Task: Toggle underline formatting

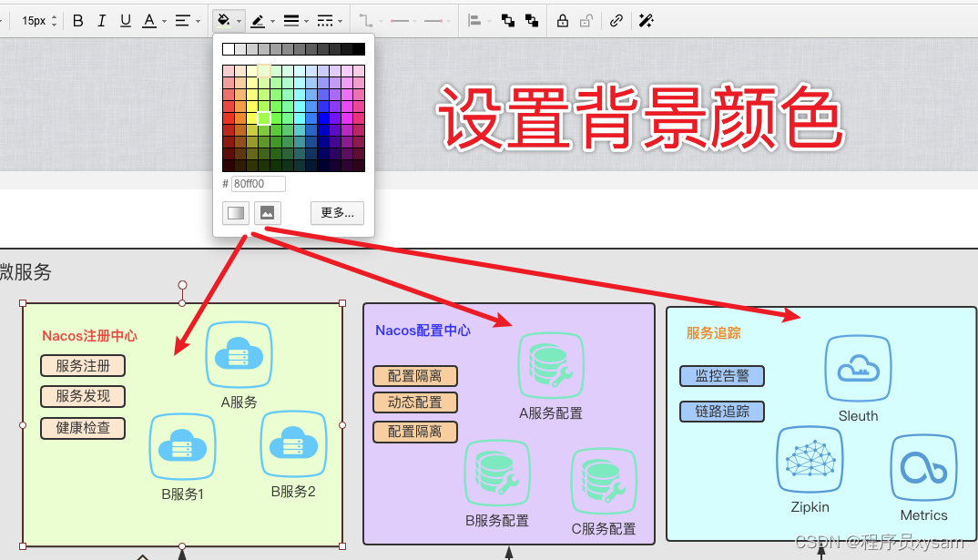Action: point(126,21)
